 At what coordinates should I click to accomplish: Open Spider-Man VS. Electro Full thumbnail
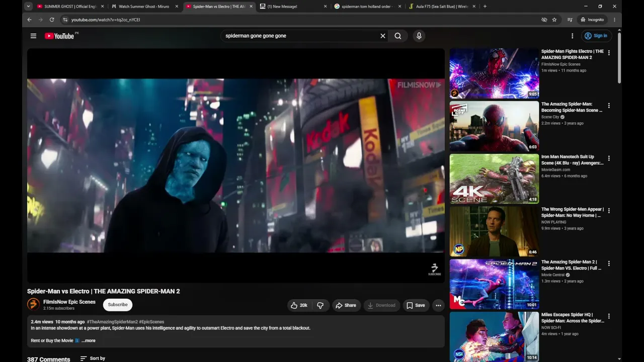pyautogui.click(x=494, y=285)
